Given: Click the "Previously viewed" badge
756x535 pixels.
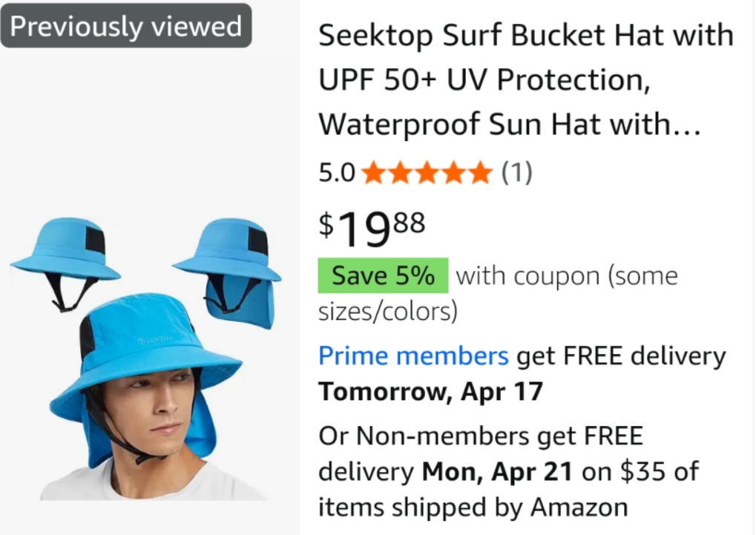Looking at the screenshot, I should [x=126, y=26].
